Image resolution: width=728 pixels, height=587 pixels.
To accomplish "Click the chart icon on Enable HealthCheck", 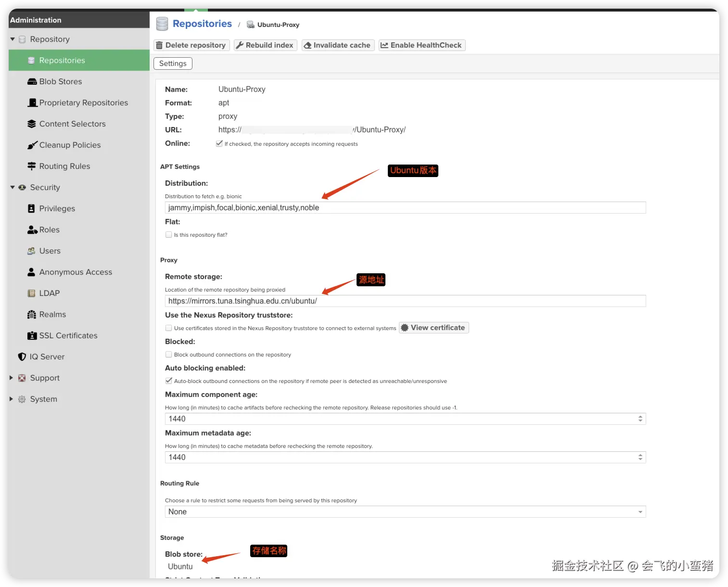I will (384, 45).
